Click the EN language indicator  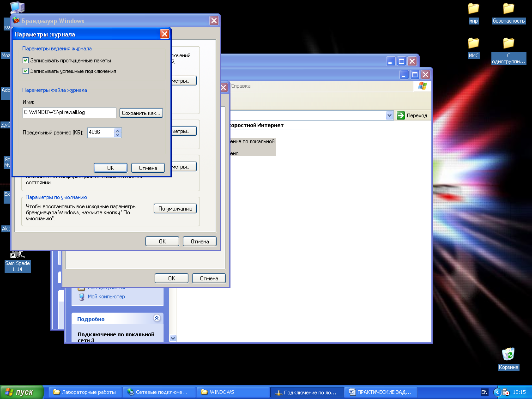484,392
